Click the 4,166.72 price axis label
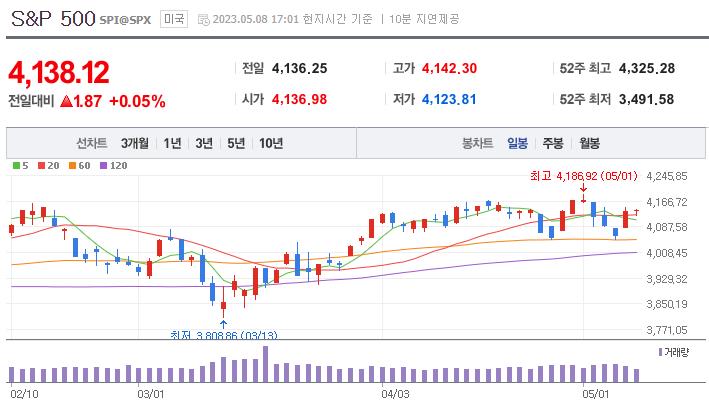The height and width of the screenshot is (410, 709). [667, 202]
